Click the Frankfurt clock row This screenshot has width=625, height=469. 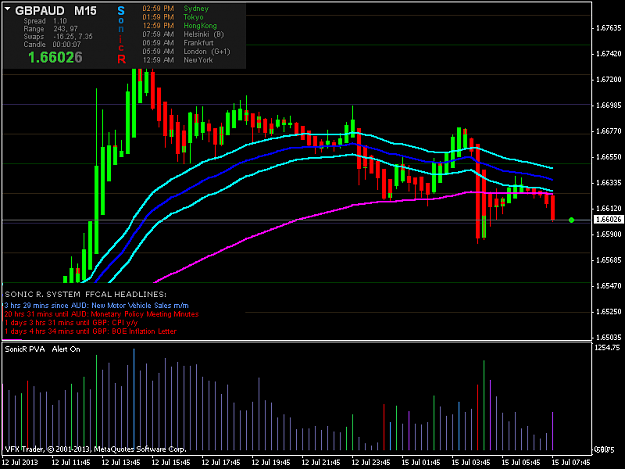178,43
